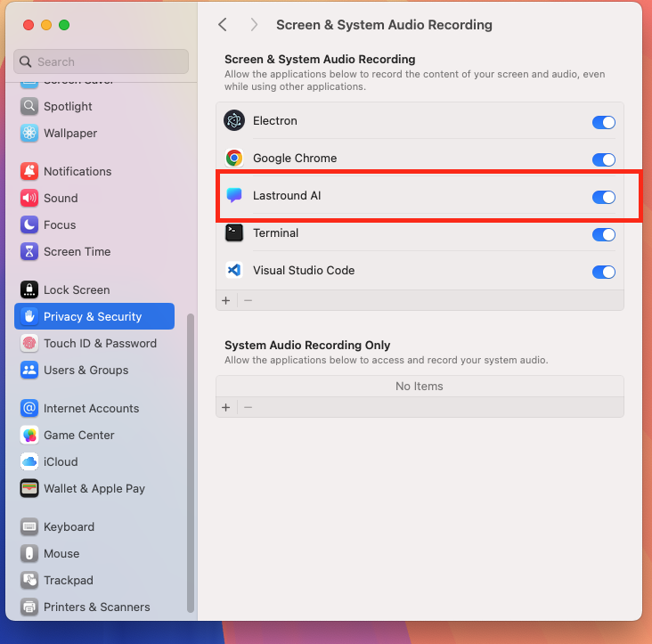Viewport: 652px width, 644px height.
Task: Toggle Google Chrome screen recording switch
Action: coord(604,159)
